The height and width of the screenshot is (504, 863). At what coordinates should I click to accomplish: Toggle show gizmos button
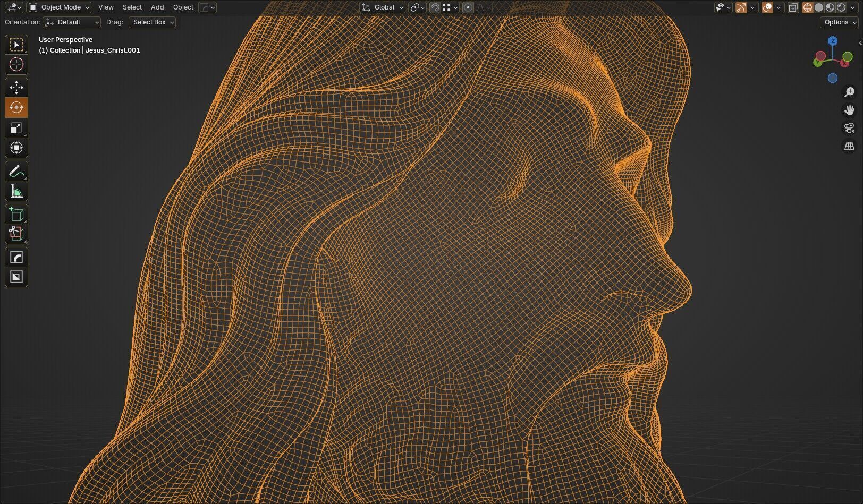pyautogui.click(x=741, y=7)
